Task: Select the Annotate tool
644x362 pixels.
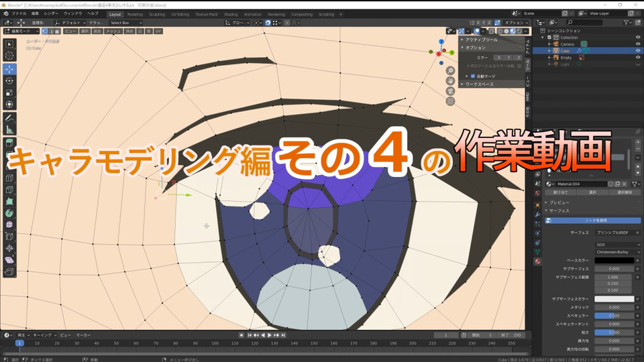Action: pos(9,118)
